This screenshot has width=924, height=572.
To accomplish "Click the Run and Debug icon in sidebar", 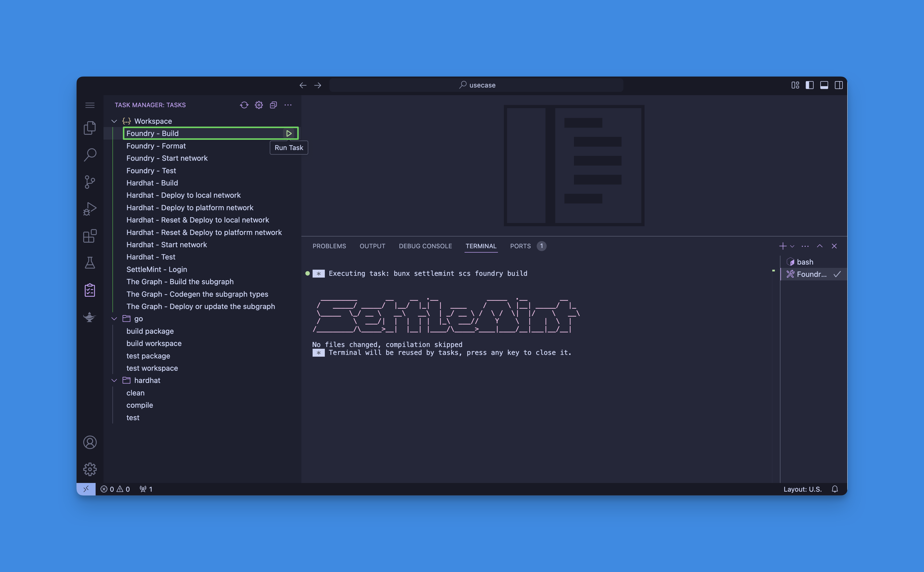I will point(91,208).
